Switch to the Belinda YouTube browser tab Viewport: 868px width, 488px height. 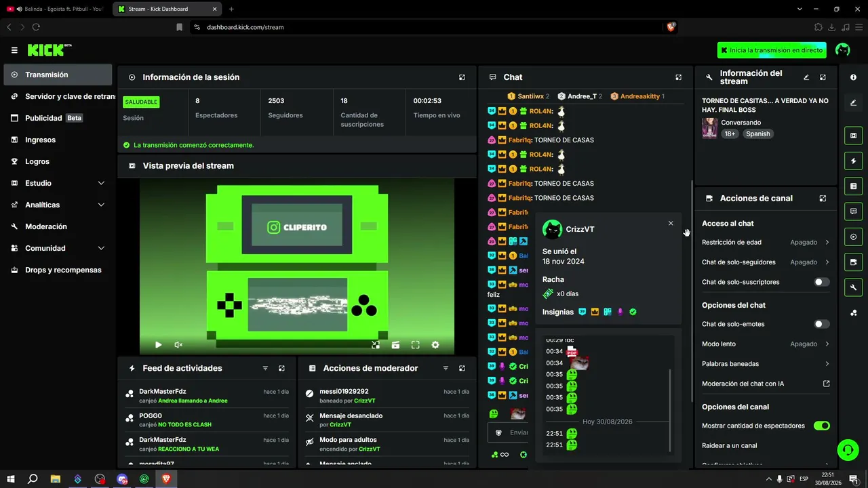(x=55, y=9)
